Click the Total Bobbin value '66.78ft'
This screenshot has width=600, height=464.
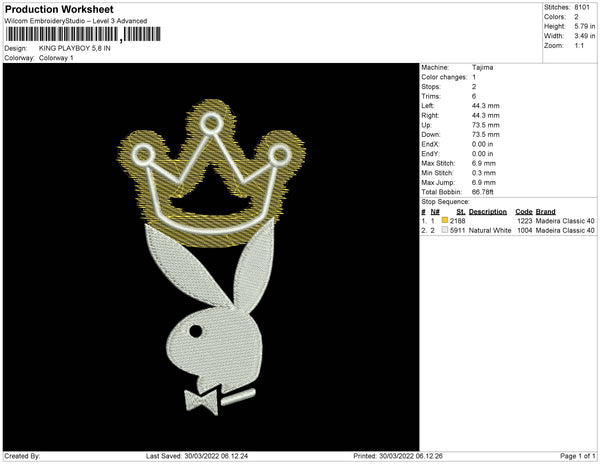483,192
